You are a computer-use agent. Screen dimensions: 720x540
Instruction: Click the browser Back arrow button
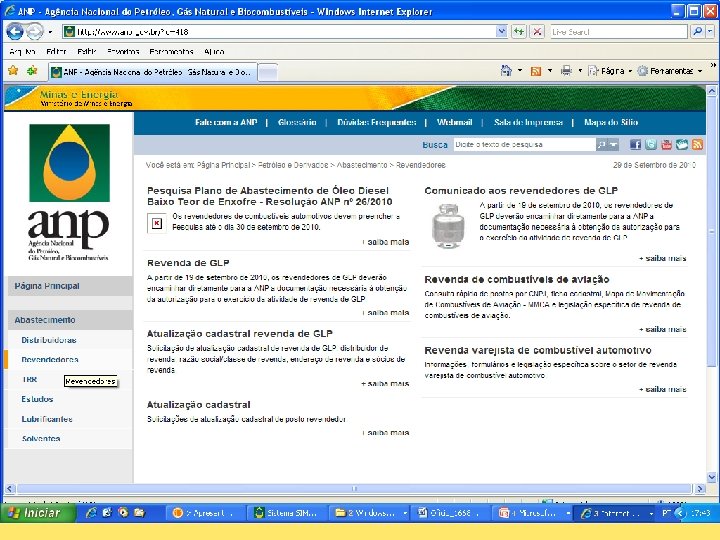coord(15,32)
